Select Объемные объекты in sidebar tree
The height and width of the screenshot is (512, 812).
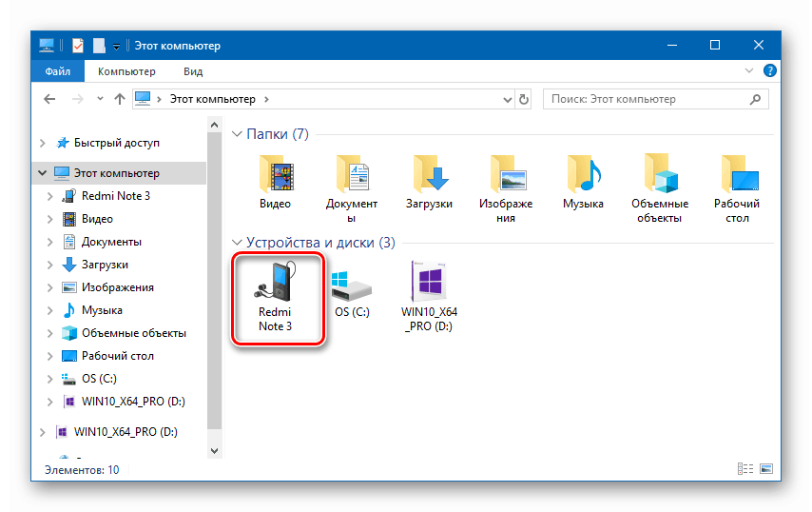pos(134,333)
